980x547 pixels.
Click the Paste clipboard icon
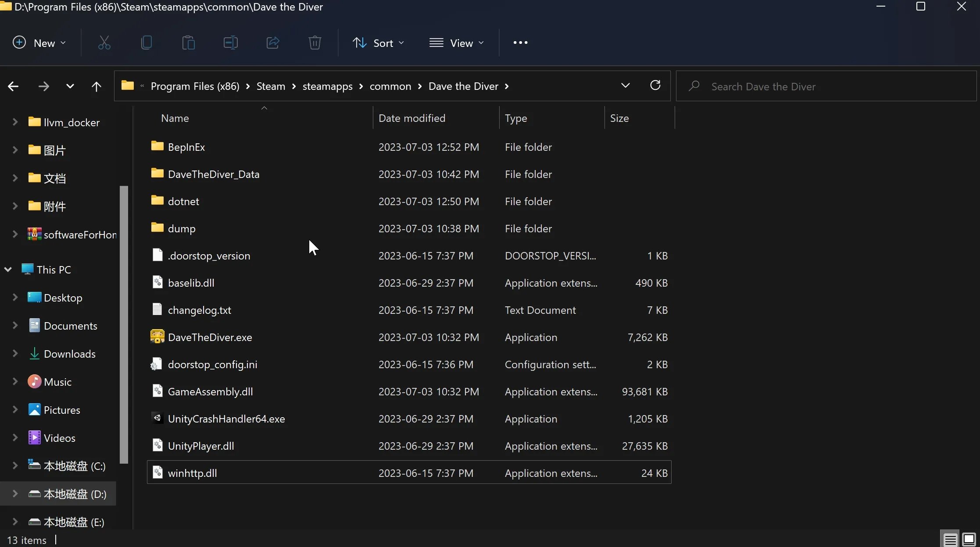coord(188,43)
